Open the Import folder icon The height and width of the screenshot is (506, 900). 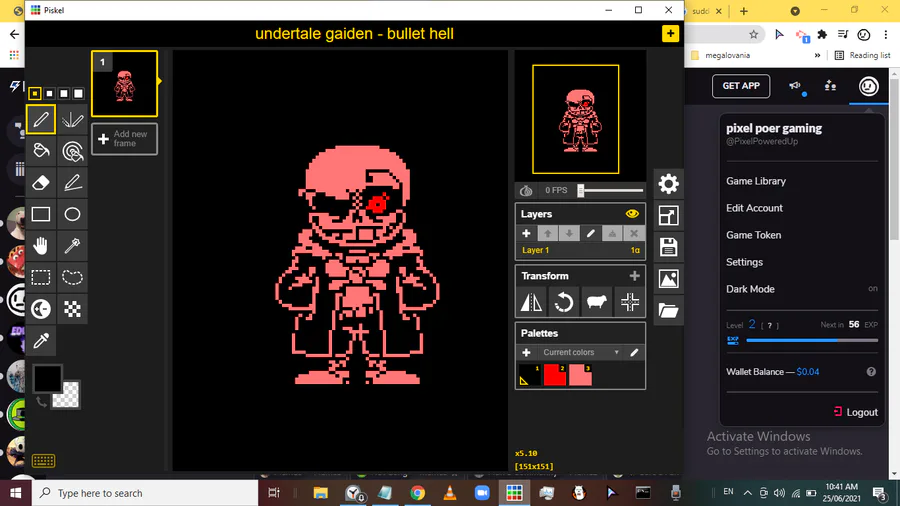(x=668, y=310)
